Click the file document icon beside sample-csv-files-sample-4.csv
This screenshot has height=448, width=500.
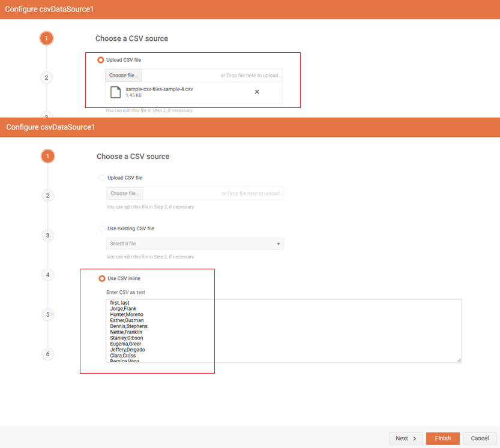click(115, 92)
